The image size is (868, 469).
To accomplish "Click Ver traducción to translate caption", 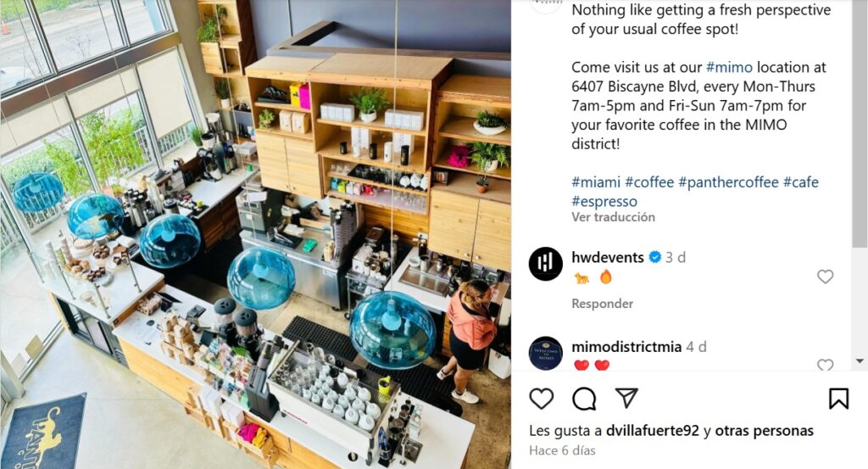I will point(614,217).
